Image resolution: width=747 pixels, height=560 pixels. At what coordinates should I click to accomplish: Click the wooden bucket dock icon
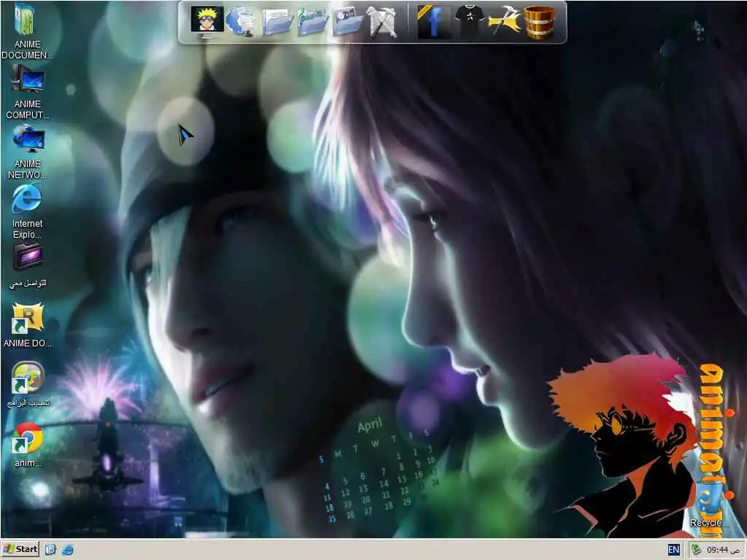pyautogui.click(x=539, y=22)
